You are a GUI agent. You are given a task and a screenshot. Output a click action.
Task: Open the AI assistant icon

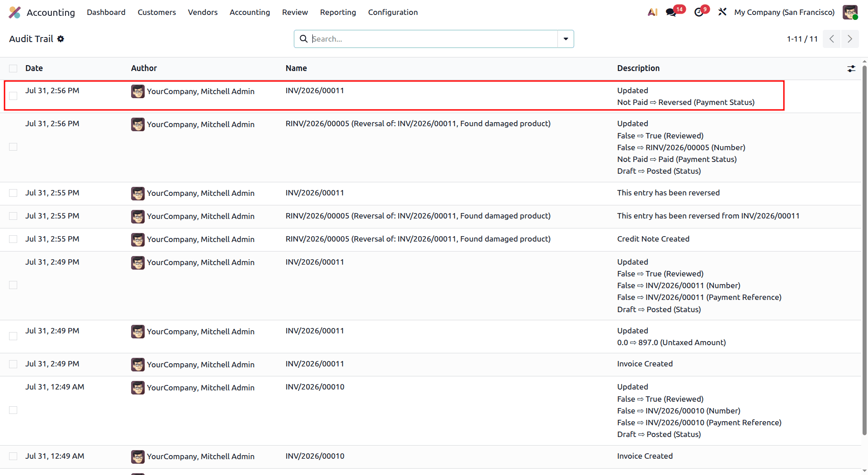click(x=652, y=12)
